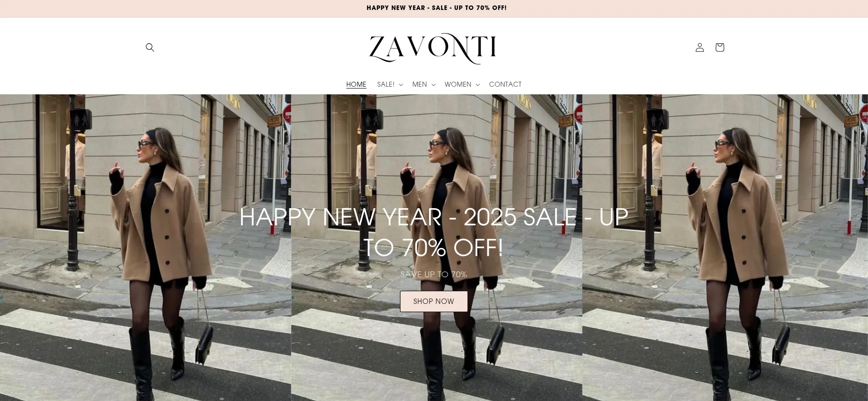Click the top announcement bar sale text
The height and width of the screenshot is (401, 868).
tap(436, 8)
